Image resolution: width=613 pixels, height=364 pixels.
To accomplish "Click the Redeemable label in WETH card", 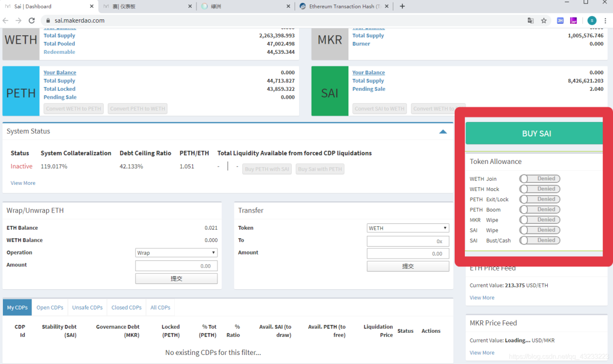I will click(60, 52).
